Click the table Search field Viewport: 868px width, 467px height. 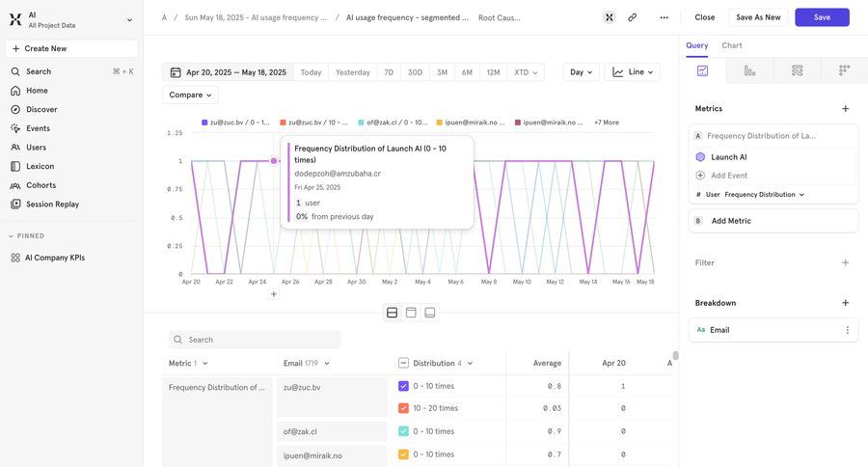pos(255,340)
